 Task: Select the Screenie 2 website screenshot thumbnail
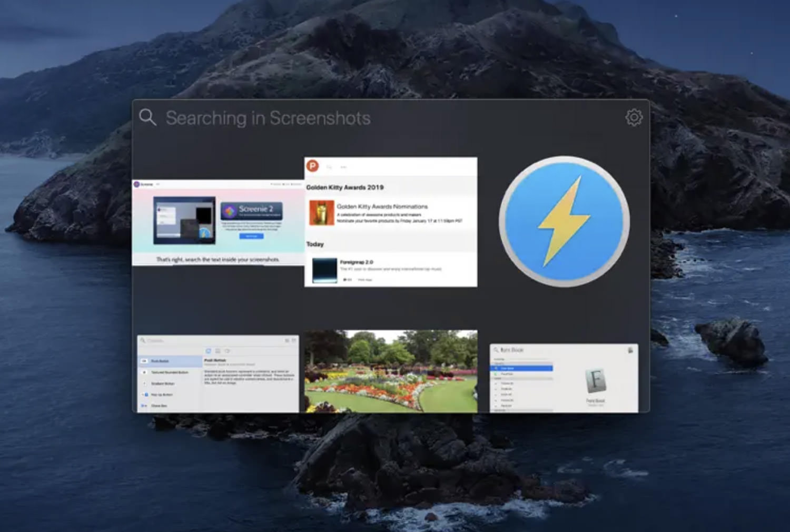[218, 223]
